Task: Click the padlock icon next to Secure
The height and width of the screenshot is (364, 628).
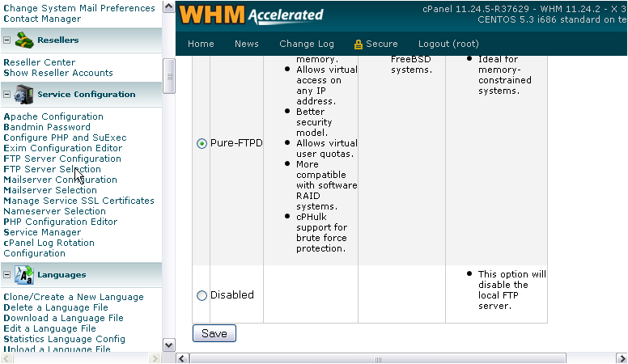Action: [358, 44]
